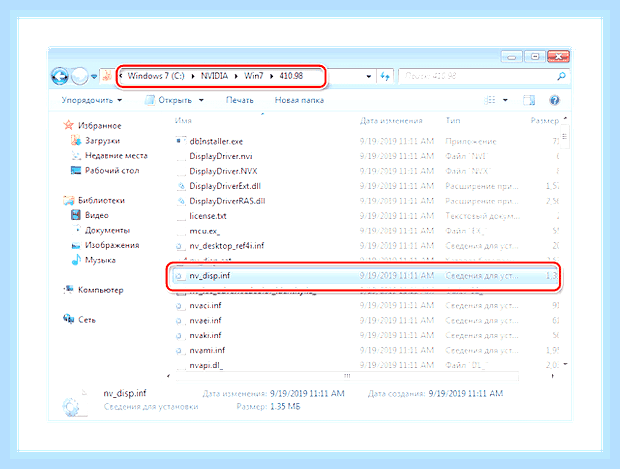The height and width of the screenshot is (469, 620).
Task: Click the Загрузки folder icon
Action: point(76,140)
